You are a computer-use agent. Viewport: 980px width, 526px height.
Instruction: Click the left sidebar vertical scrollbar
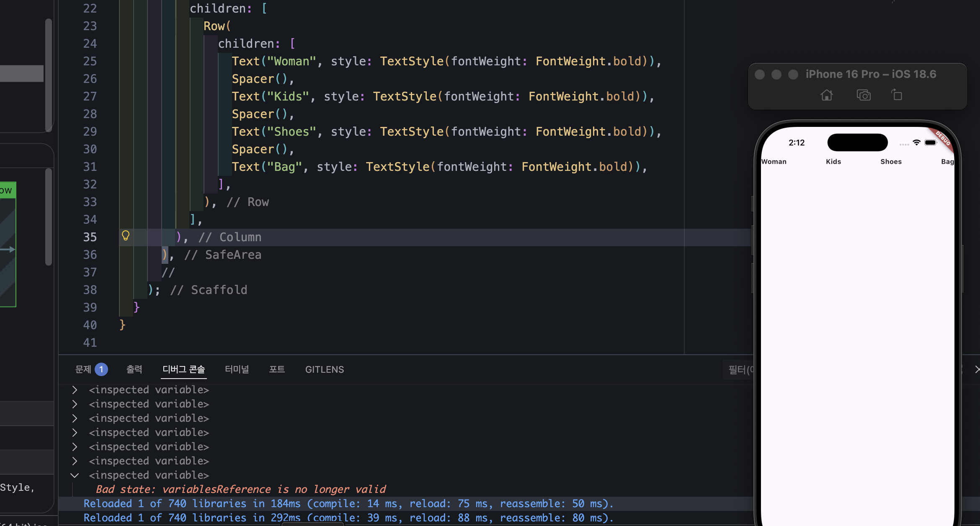pos(49,75)
